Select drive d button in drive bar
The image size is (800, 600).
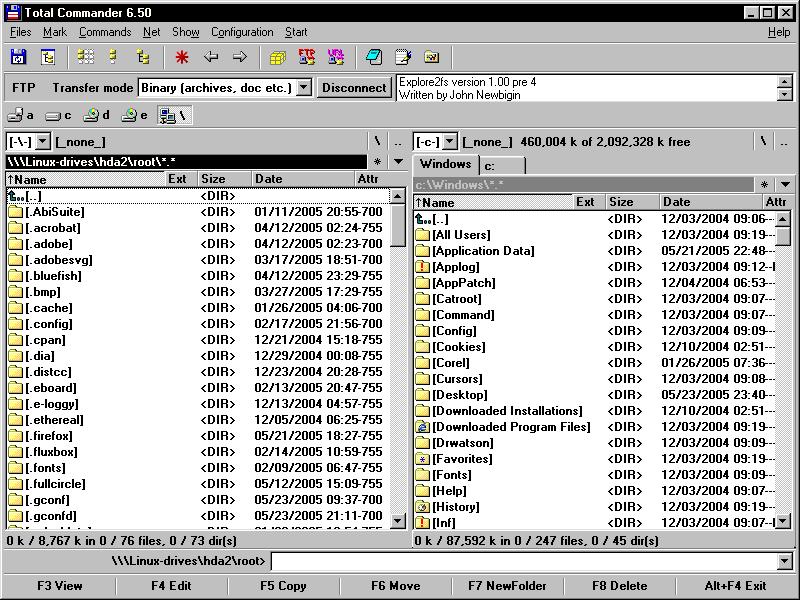[97, 116]
